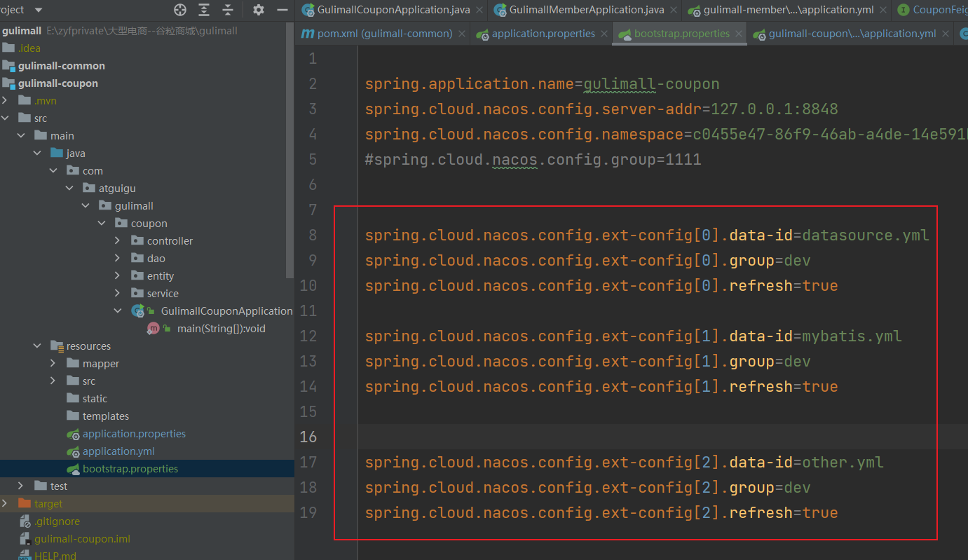Click the datasource.yml value on line 8
The image size is (968, 560).
pyautogui.click(x=866, y=235)
